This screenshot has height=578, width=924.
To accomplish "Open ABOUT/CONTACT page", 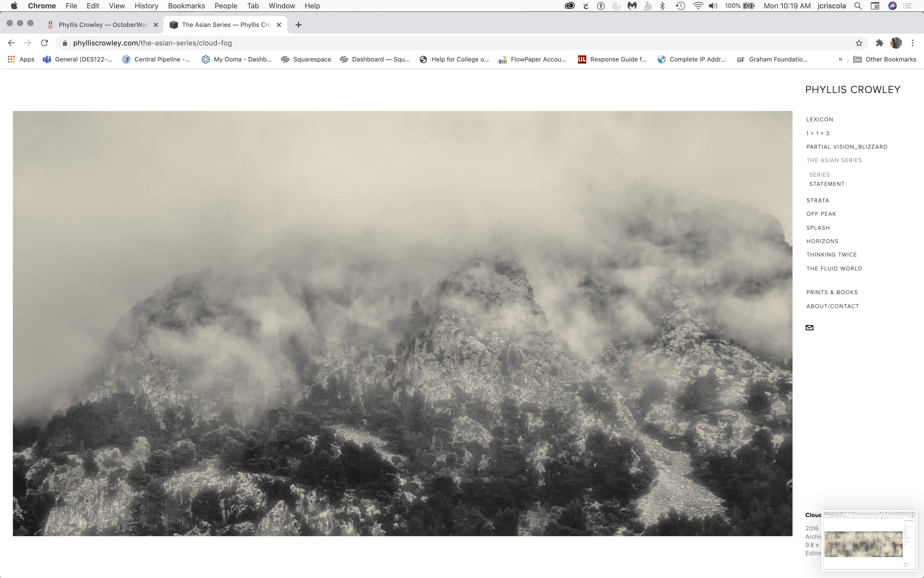I will click(833, 306).
